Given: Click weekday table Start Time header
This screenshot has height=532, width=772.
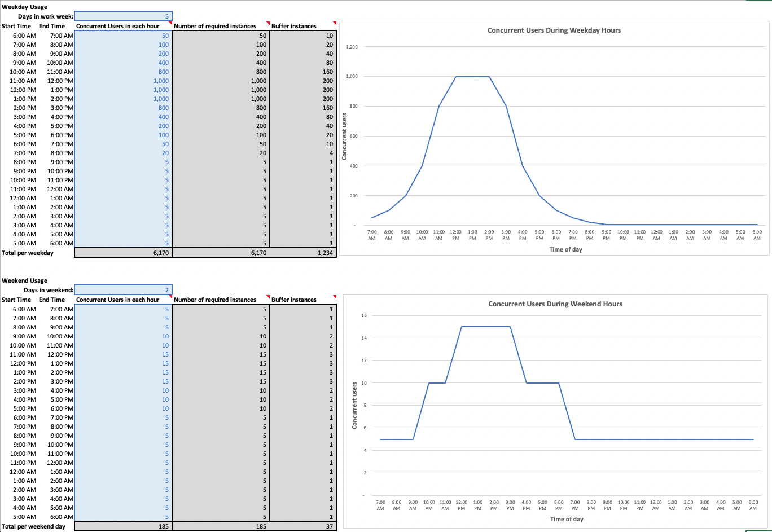Looking at the screenshot, I should tap(16, 26).
